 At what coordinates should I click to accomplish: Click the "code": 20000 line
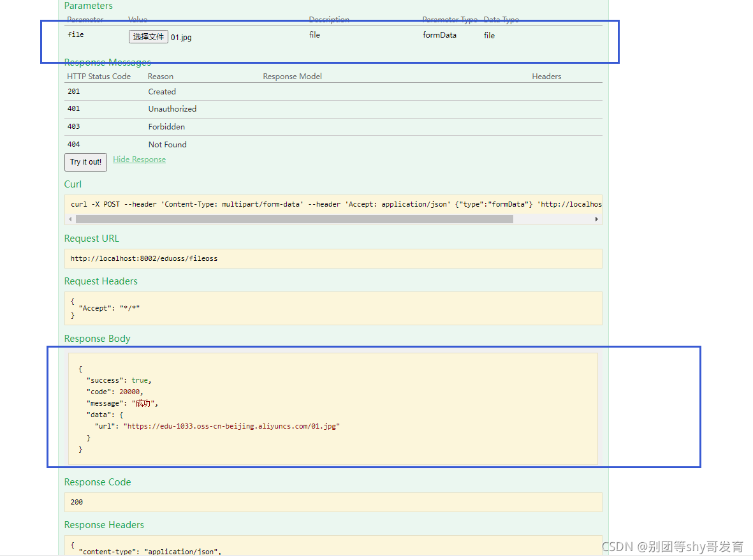[115, 392]
